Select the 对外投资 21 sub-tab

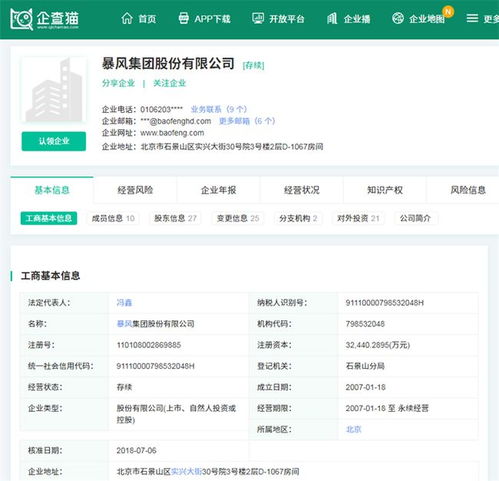click(x=358, y=218)
